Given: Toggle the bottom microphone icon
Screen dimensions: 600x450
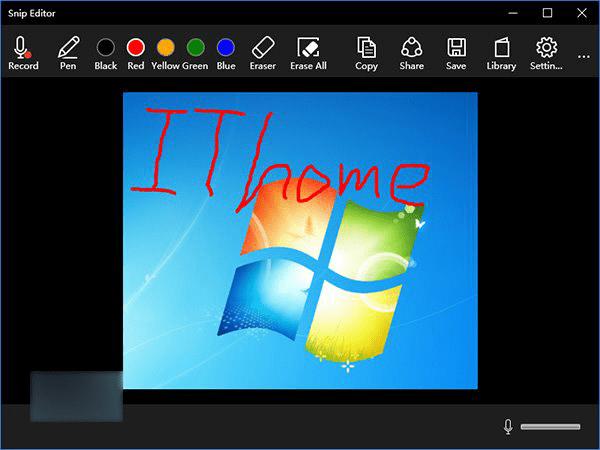Looking at the screenshot, I should click(x=508, y=427).
